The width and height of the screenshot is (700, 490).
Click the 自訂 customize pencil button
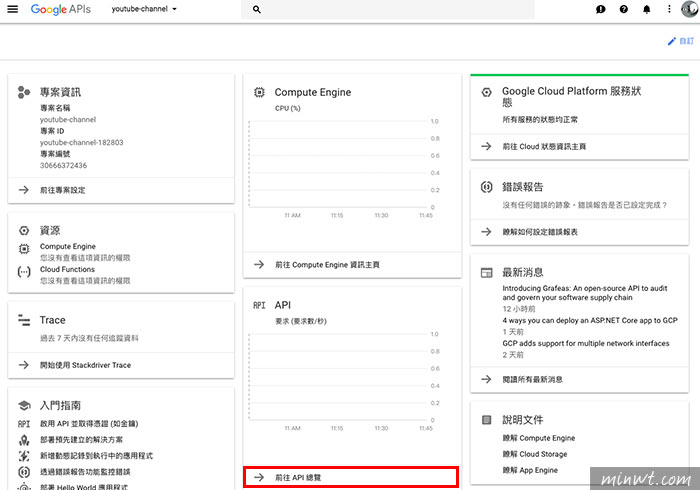(681, 41)
